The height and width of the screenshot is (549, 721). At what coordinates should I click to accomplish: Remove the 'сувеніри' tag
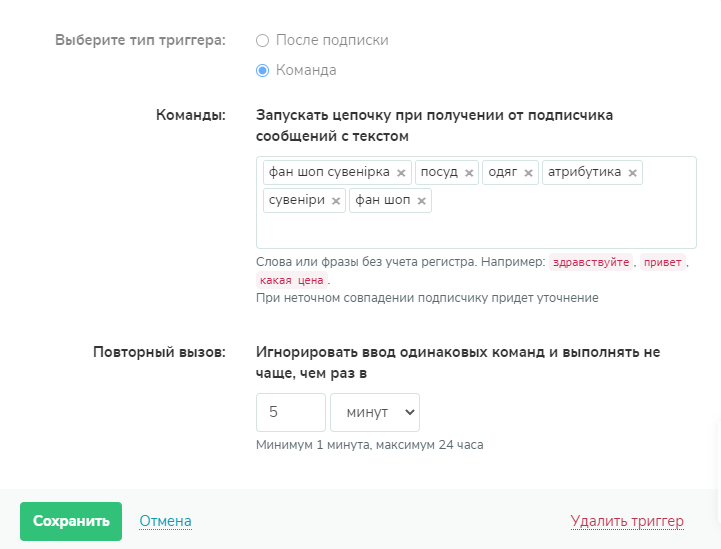tap(336, 201)
